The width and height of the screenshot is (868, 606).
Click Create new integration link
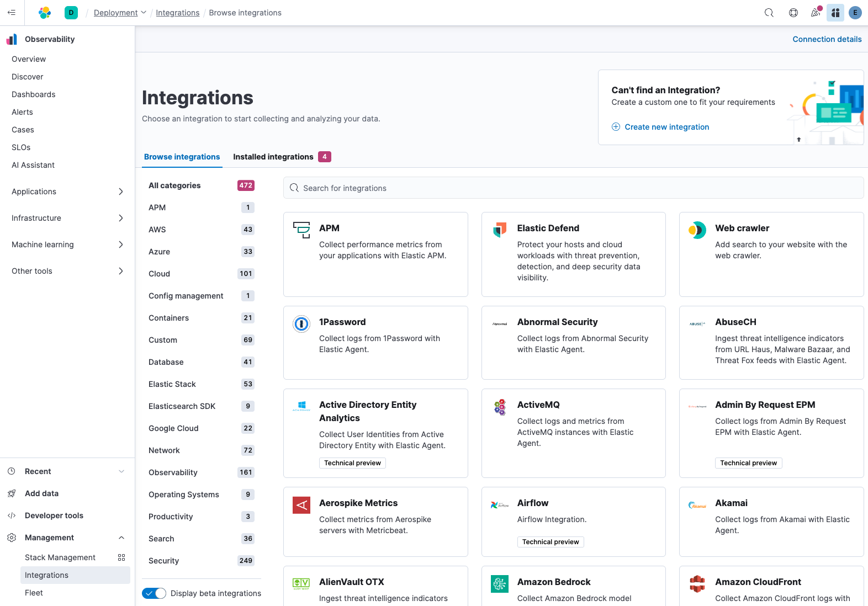click(667, 127)
